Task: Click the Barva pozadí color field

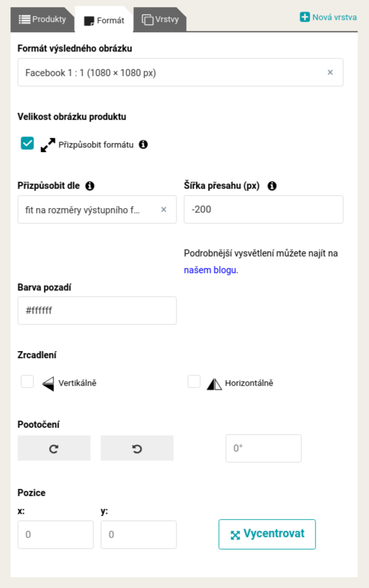Action: pos(97,310)
